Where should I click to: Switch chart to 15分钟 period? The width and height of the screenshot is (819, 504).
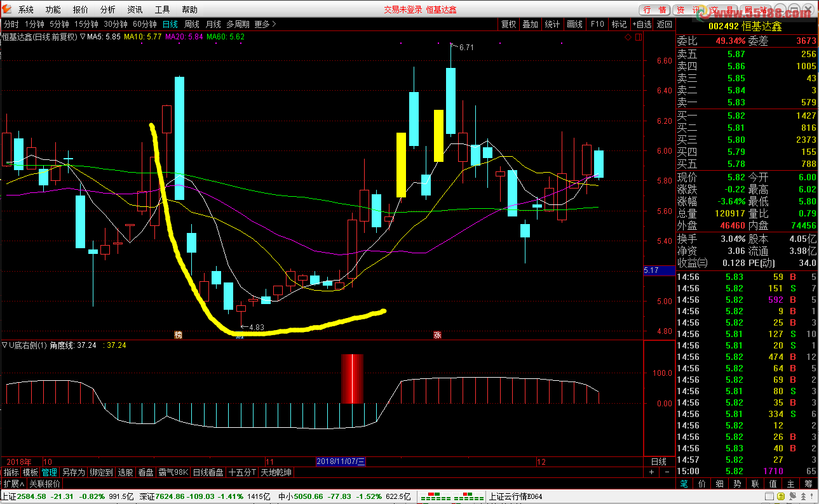(x=86, y=24)
